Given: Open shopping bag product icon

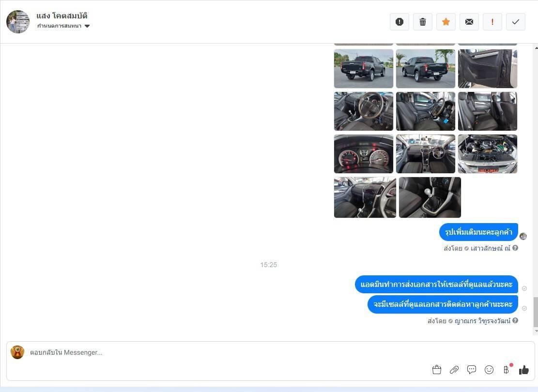Looking at the screenshot, I should [437, 370].
